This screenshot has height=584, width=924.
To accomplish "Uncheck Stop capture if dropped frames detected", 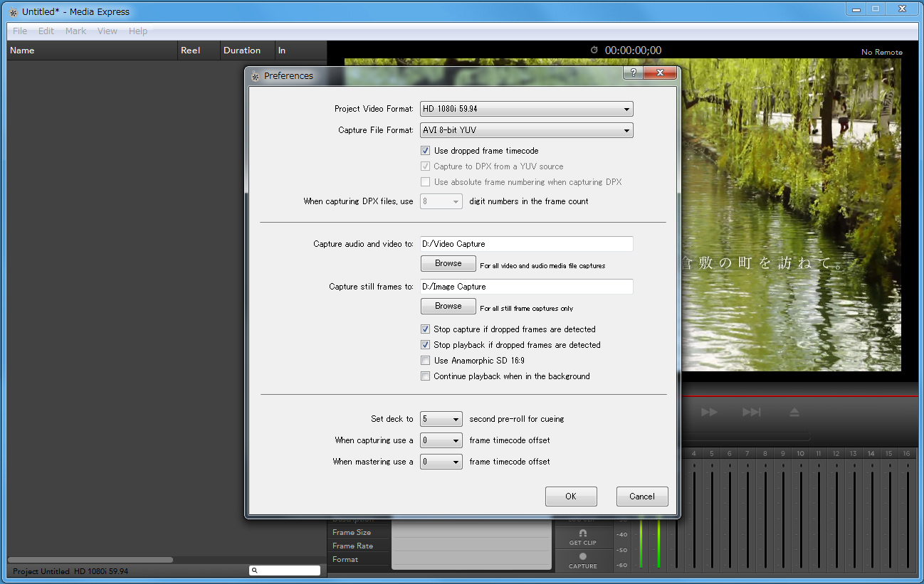I will [x=425, y=329].
